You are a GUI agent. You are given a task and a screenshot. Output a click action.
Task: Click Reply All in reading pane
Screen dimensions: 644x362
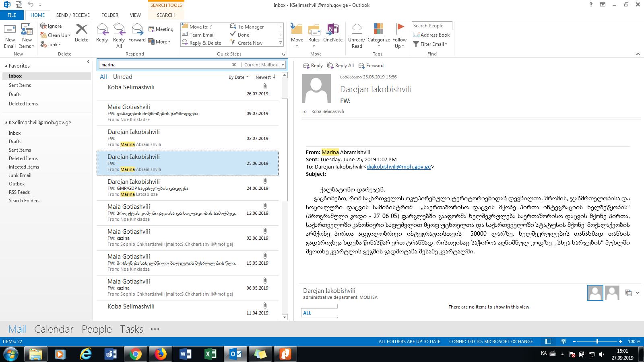(341, 66)
